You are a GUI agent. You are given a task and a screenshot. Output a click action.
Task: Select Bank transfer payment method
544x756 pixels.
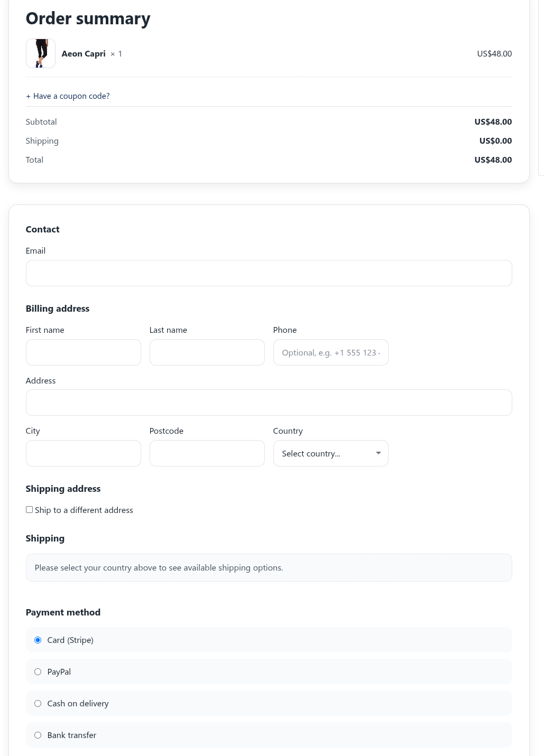(38, 735)
